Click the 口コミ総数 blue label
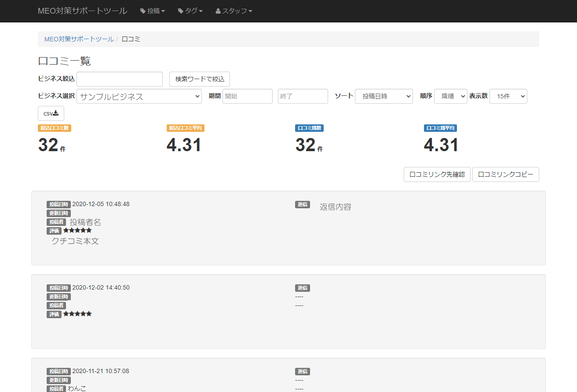This screenshot has height=392, width=577. click(x=310, y=128)
